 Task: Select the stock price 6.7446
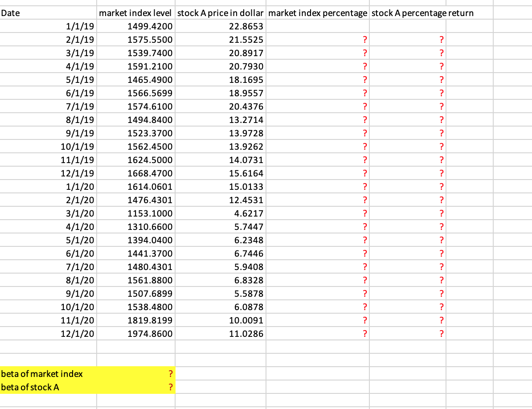[221, 254]
